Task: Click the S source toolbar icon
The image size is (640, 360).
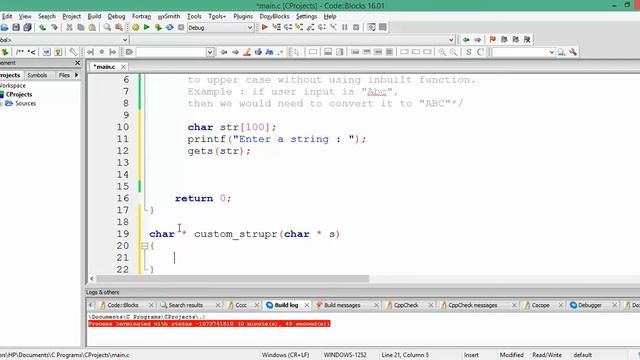Action: [x=469, y=52]
